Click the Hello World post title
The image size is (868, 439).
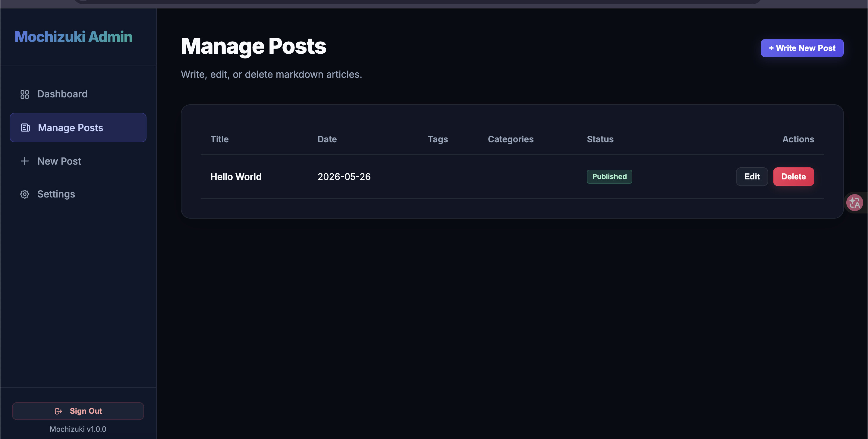pos(236,177)
